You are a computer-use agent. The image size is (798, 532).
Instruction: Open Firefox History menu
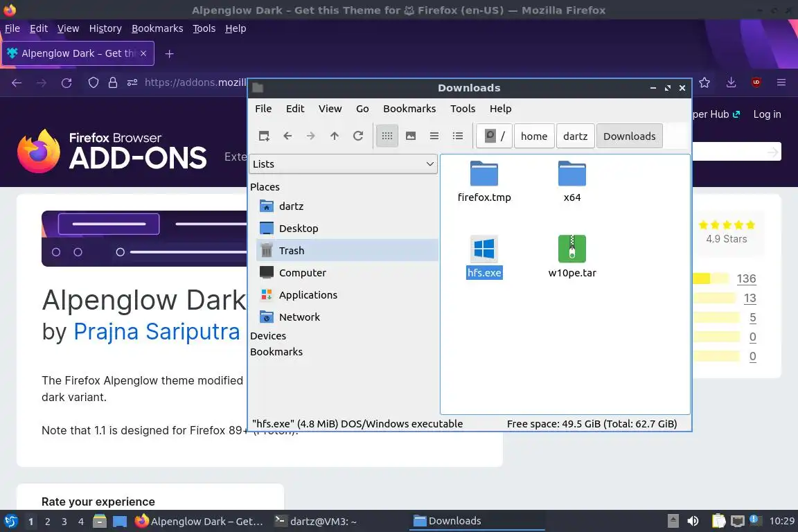pyautogui.click(x=105, y=28)
